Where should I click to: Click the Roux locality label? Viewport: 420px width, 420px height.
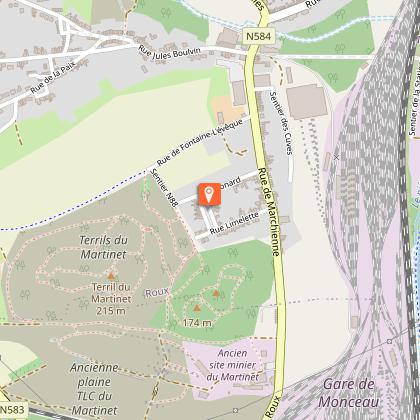click(x=157, y=293)
